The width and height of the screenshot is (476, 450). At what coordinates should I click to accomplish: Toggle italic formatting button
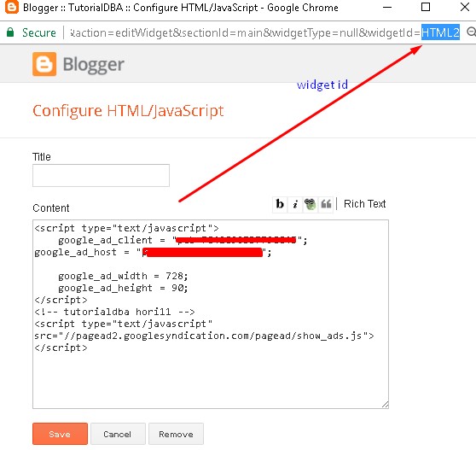[295, 204]
